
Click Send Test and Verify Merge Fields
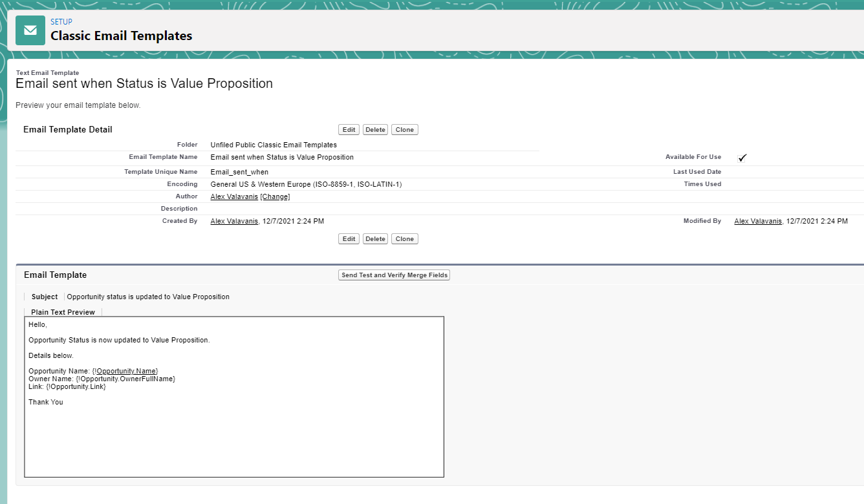click(394, 275)
